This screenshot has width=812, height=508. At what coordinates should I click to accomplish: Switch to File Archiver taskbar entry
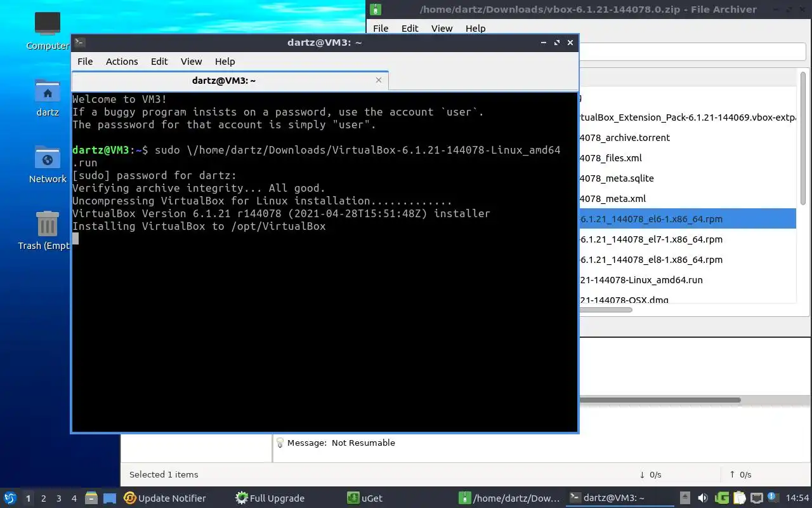pyautogui.click(x=510, y=498)
